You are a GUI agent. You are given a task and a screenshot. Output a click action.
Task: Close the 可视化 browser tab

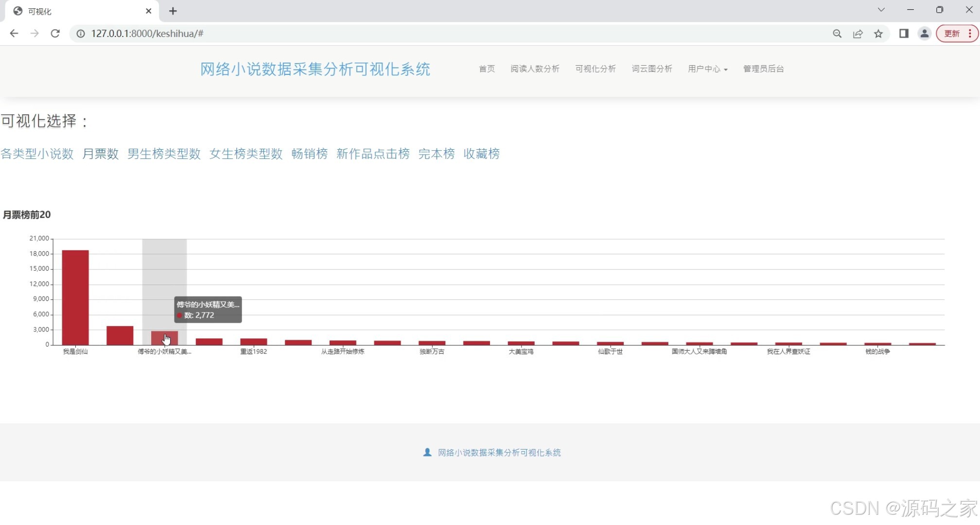149,11
